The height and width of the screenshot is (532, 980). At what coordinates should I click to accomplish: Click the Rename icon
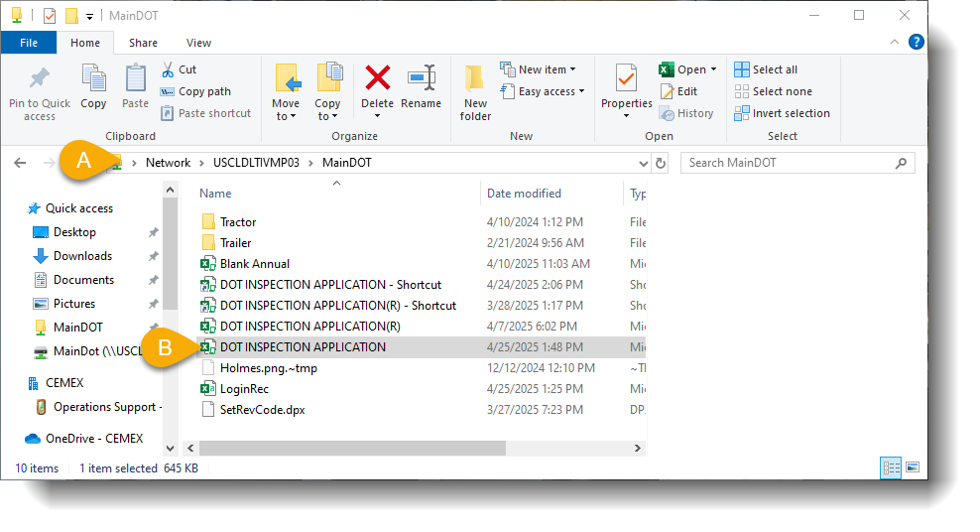point(422,78)
